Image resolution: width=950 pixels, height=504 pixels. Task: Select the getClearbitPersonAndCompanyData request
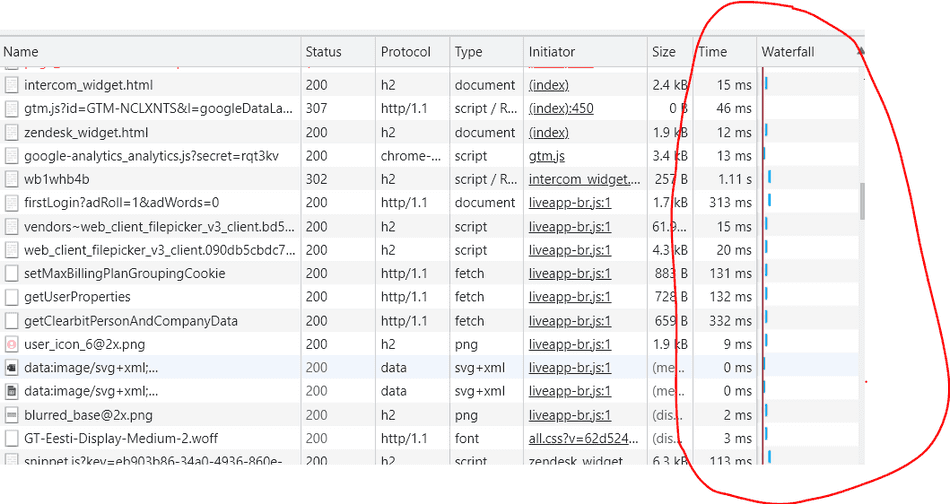(x=131, y=321)
